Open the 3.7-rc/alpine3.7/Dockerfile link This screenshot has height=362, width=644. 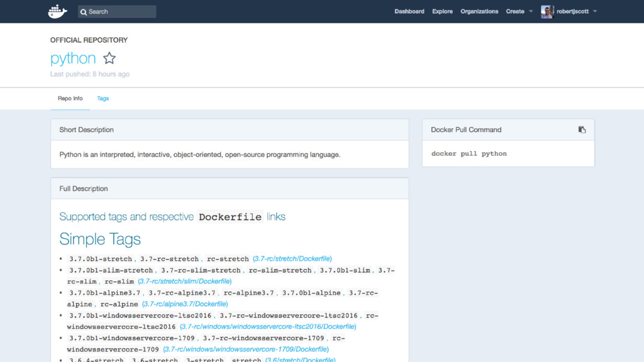tap(185, 304)
